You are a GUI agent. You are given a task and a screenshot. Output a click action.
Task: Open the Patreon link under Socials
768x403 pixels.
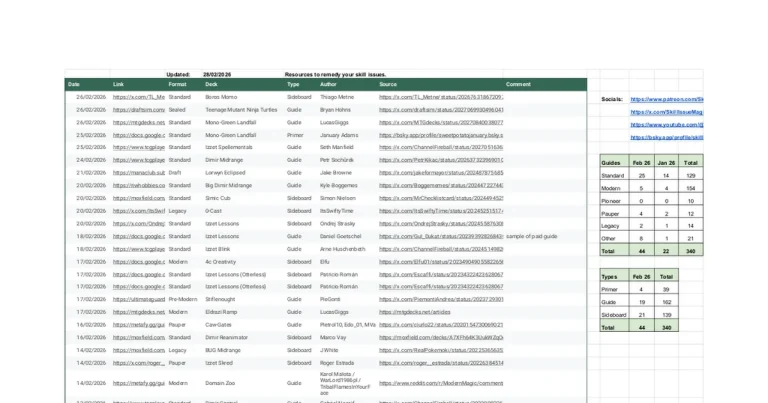click(x=667, y=99)
